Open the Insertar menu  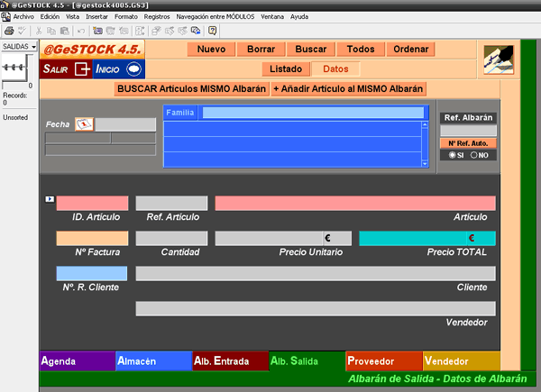(x=96, y=16)
